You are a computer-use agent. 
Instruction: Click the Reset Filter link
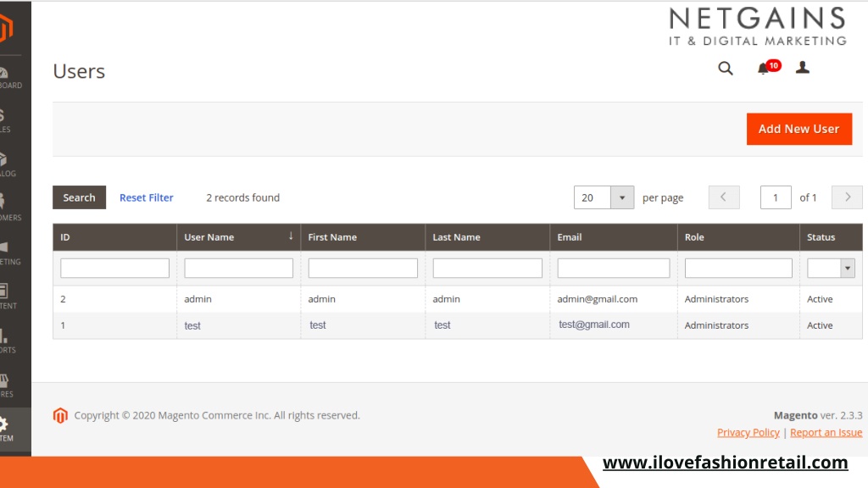coord(146,197)
